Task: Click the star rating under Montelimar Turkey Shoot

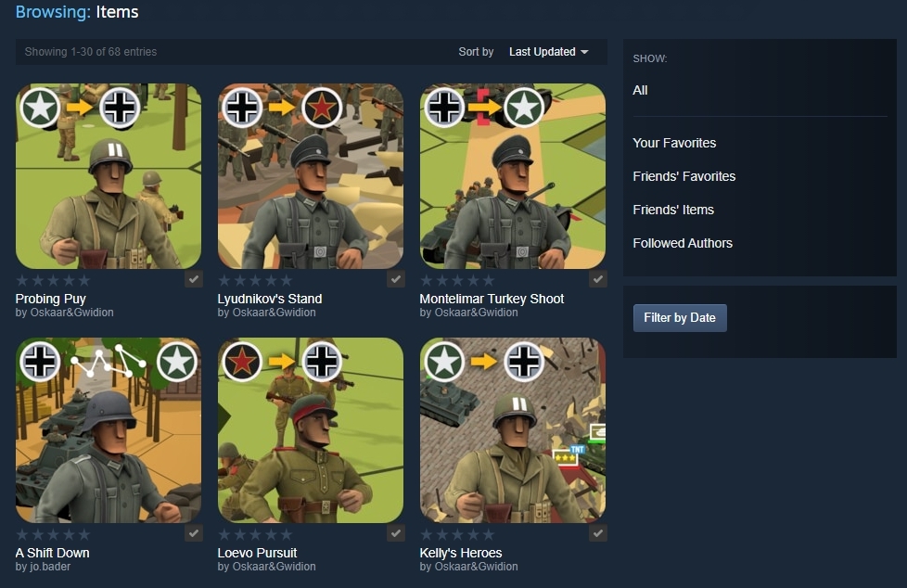Action: (457, 281)
